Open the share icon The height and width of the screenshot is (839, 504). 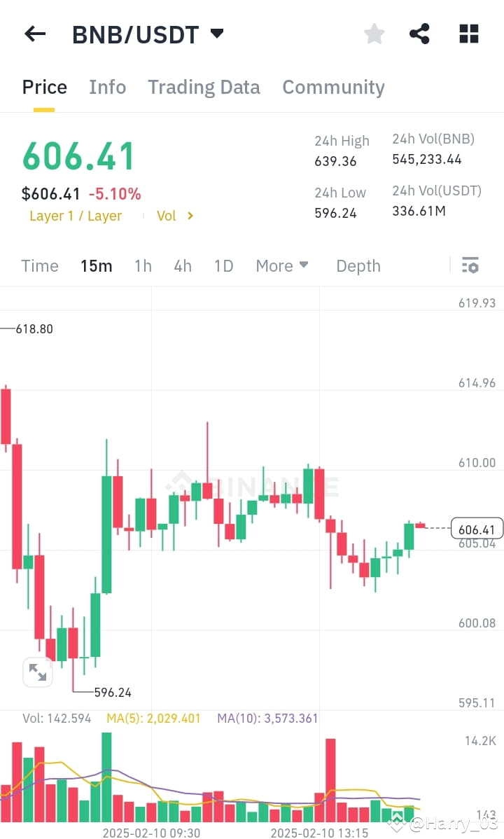pos(419,33)
